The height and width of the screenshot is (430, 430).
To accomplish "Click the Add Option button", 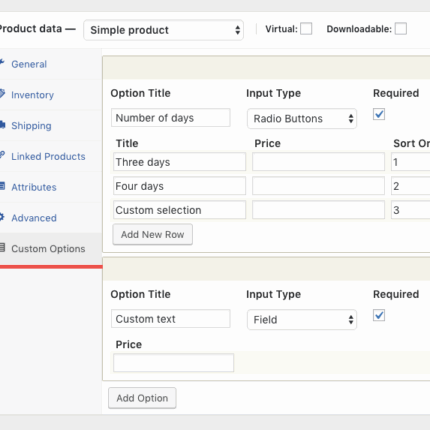I will point(142,398).
